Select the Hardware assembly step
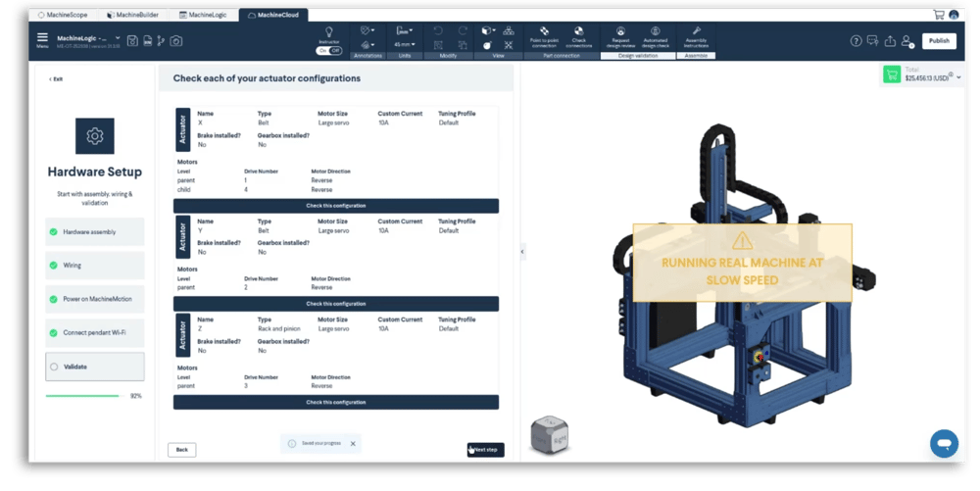The height and width of the screenshot is (491, 980). pos(95,231)
